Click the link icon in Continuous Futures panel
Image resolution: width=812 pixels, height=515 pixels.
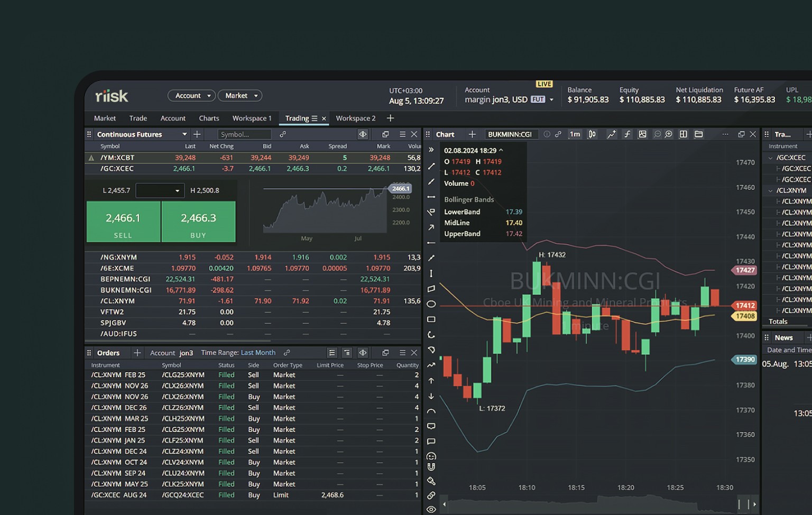(x=283, y=134)
